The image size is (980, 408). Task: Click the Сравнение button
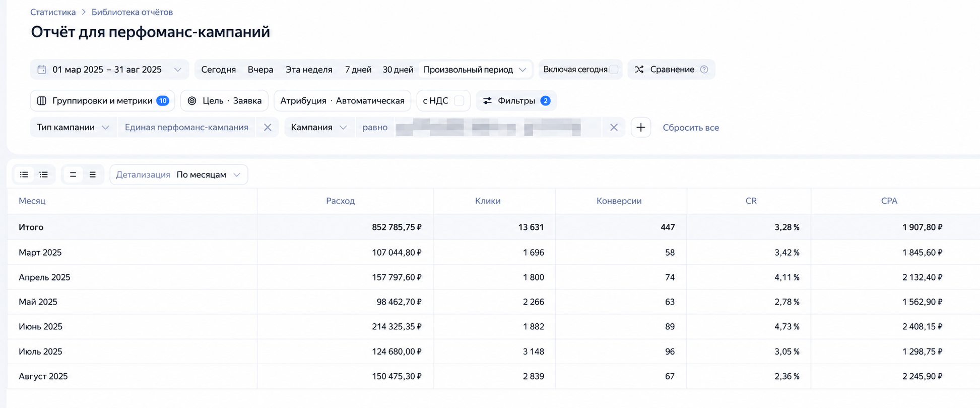(x=671, y=70)
